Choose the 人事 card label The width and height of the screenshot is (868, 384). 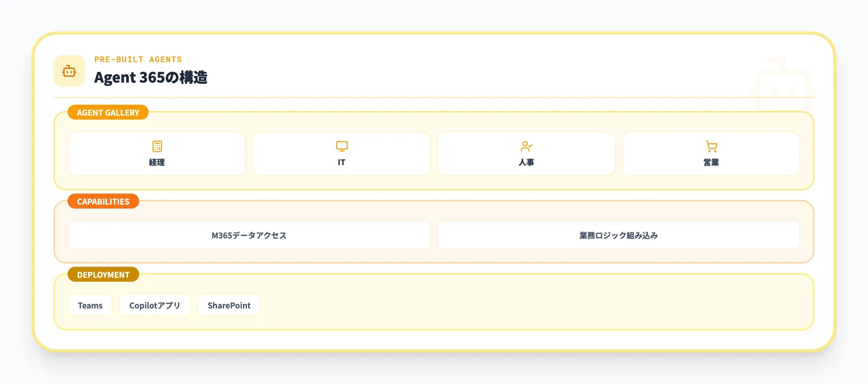click(526, 162)
